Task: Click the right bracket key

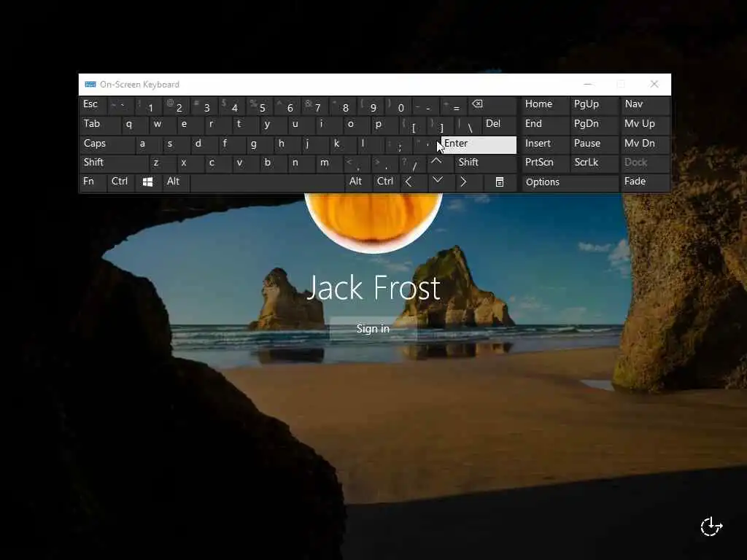Action: pos(440,125)
